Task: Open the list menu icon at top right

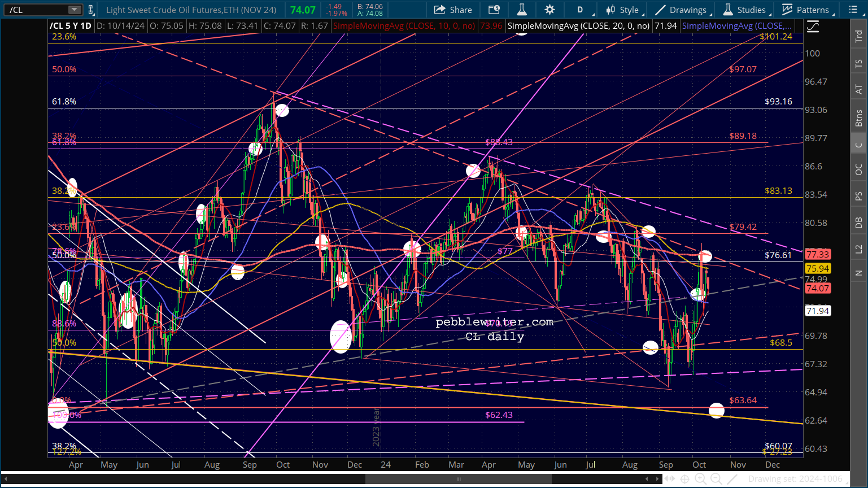Action: [x=853, y=10]
